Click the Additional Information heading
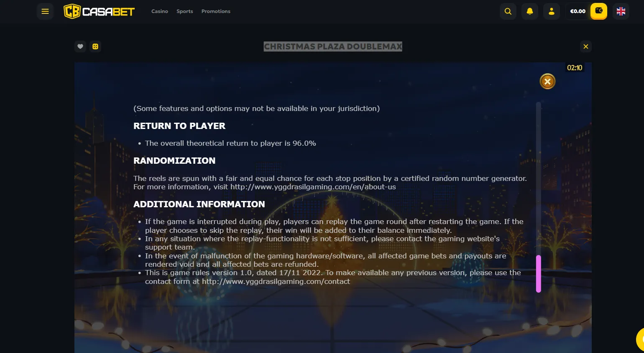This screenshot has height=353, width=644. coord(199,204)
